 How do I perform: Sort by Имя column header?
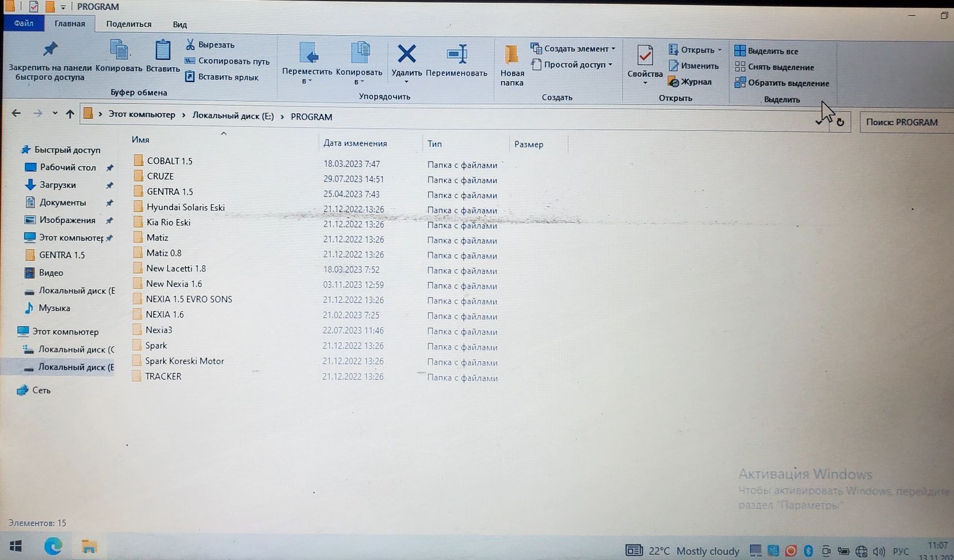point(140,140)
